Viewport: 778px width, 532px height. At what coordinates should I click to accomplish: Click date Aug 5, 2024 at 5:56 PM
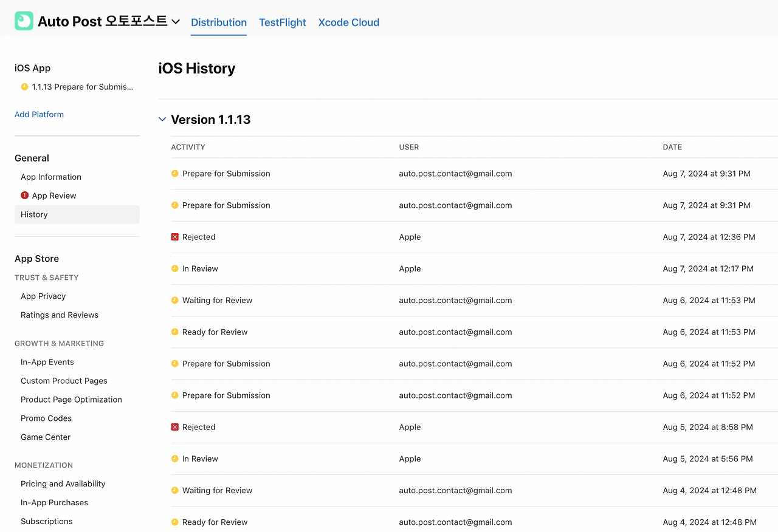pos(708,459)
